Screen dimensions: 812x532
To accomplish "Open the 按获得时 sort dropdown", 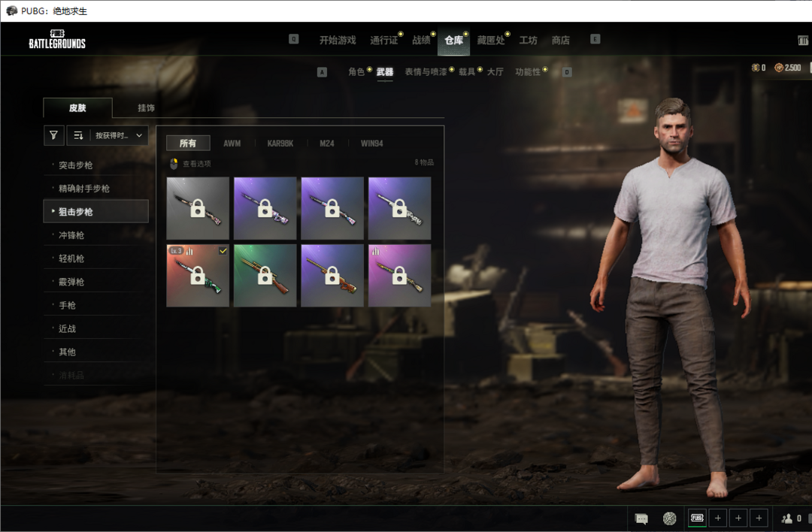I will coord(119,135).
